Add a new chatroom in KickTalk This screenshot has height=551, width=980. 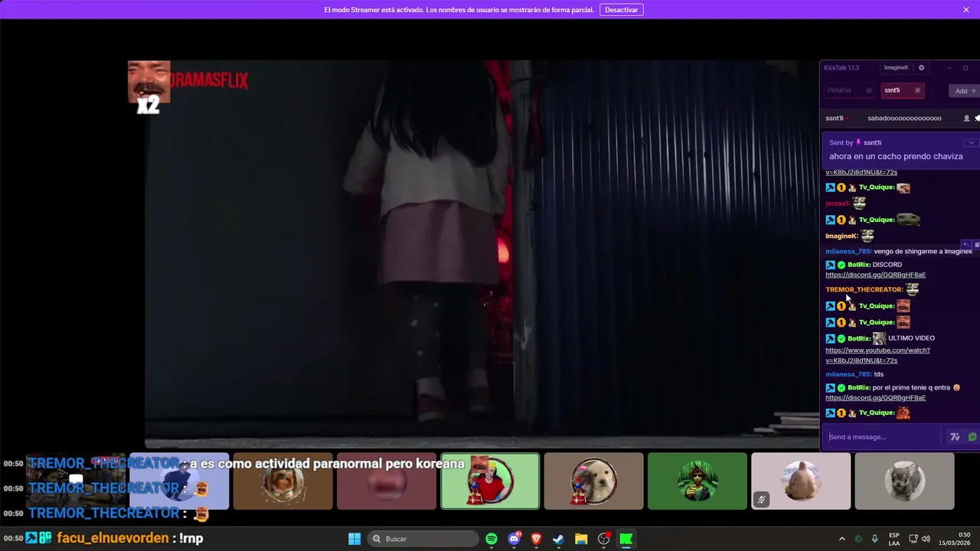[964, 91]
